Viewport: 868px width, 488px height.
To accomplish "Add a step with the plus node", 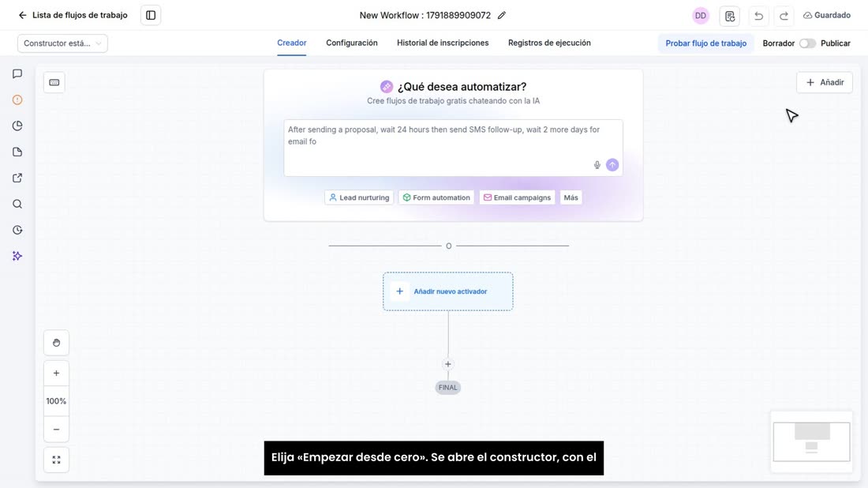I will 448,364.
